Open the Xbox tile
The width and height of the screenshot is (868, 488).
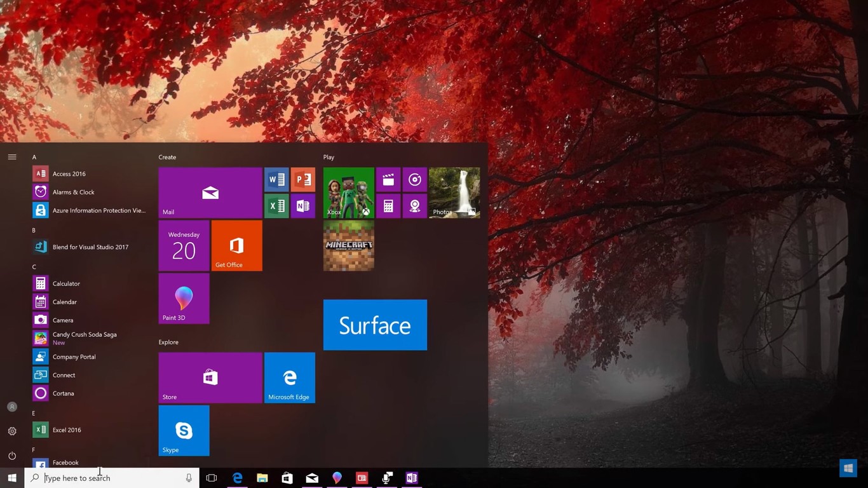point(348,193)
